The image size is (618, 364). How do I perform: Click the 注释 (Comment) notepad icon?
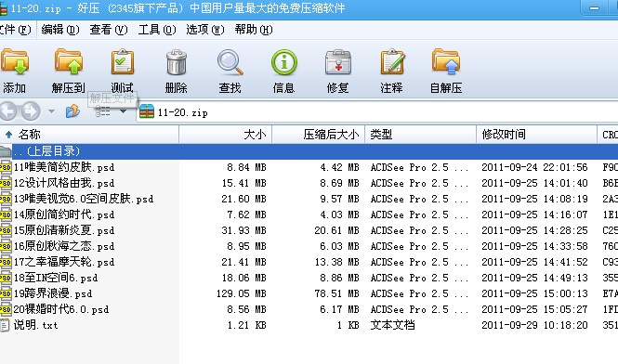point(392,62)
